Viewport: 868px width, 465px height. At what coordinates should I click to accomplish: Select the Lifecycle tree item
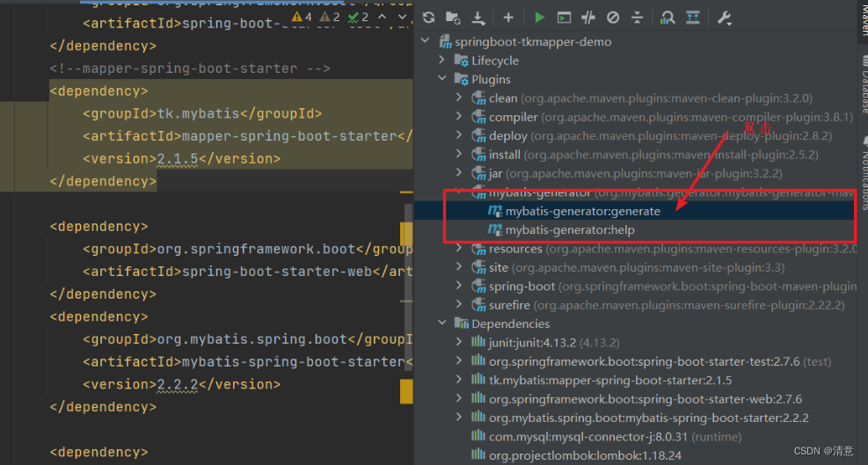coord(495,61)
